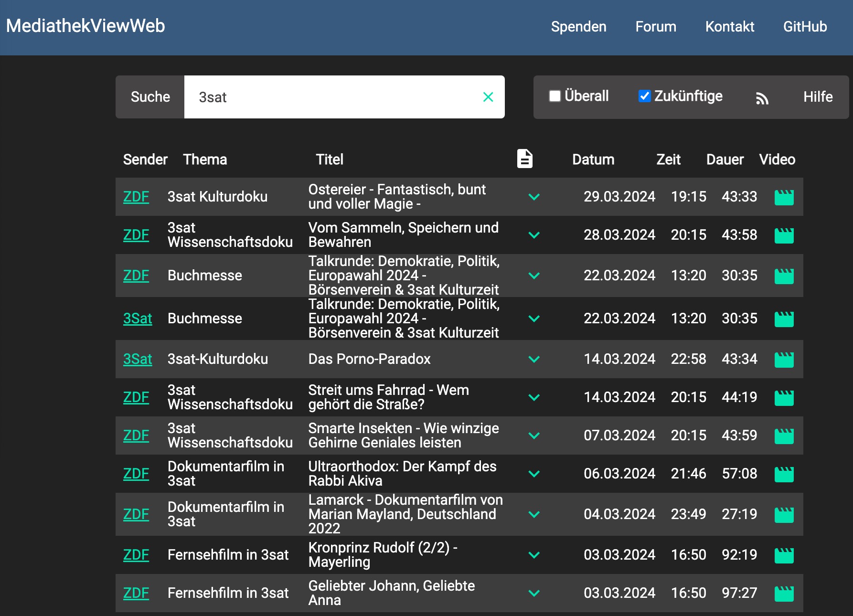Screen dimensions: 853x616
Task: Expand description for Streit ums Fahrrad
Action: point(534,397)
